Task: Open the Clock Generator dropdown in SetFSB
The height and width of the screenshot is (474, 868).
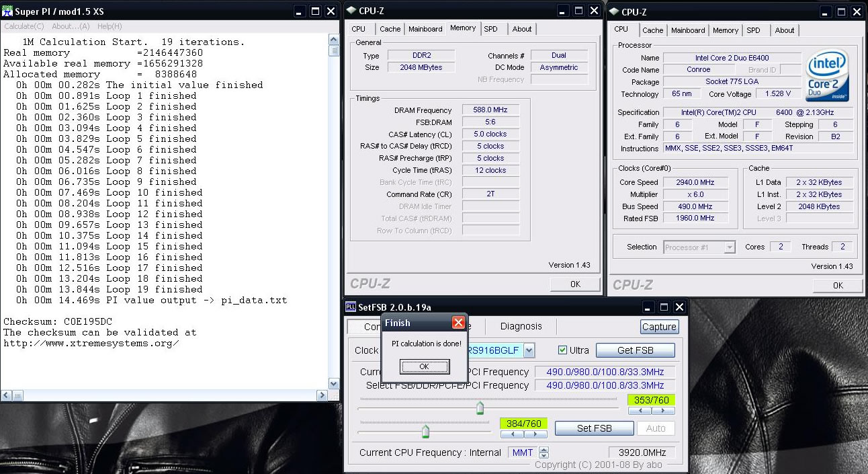Action: [x=529, y=350]
